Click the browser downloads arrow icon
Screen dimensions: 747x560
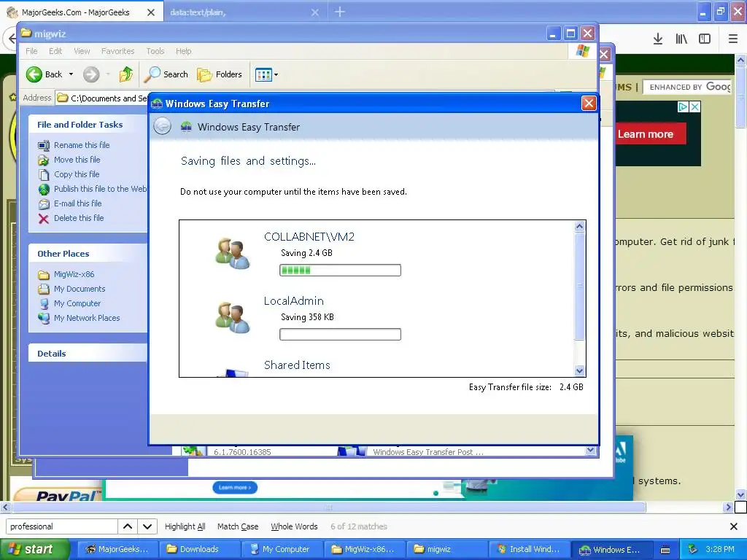[x=658, y=39]
